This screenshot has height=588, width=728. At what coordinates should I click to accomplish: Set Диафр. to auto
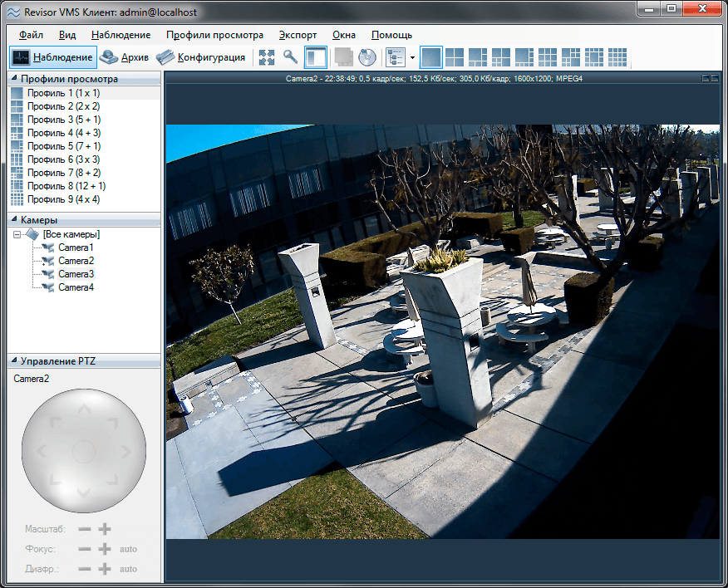coord(128,569)
